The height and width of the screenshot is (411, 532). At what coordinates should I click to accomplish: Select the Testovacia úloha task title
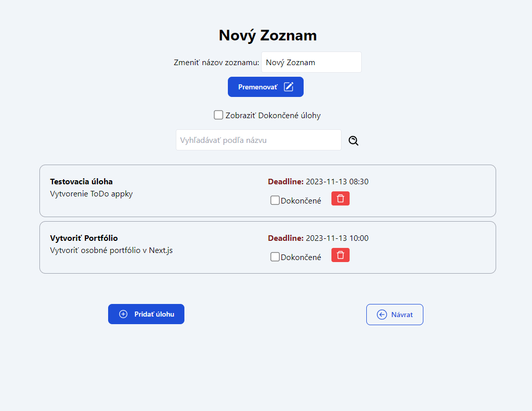tap(81, 181)
